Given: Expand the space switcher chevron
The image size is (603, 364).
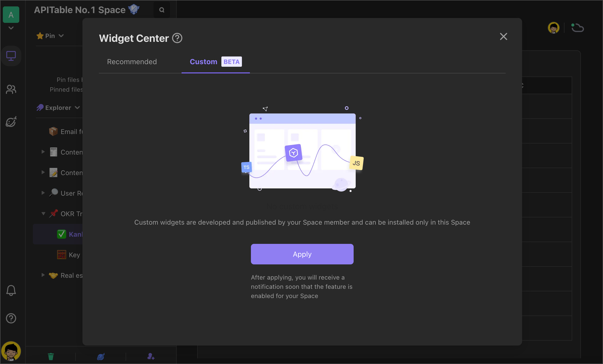Looking at the screenshot, I should (x=11, y=28).
